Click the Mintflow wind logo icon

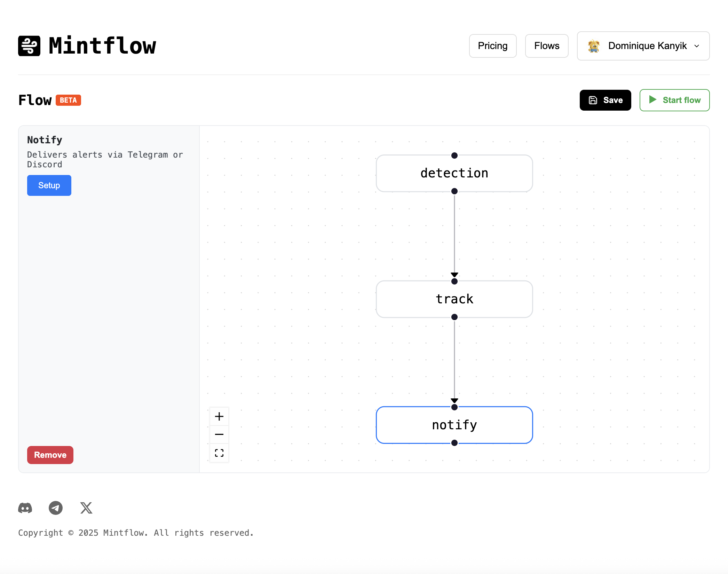click(x=29, y=46)
